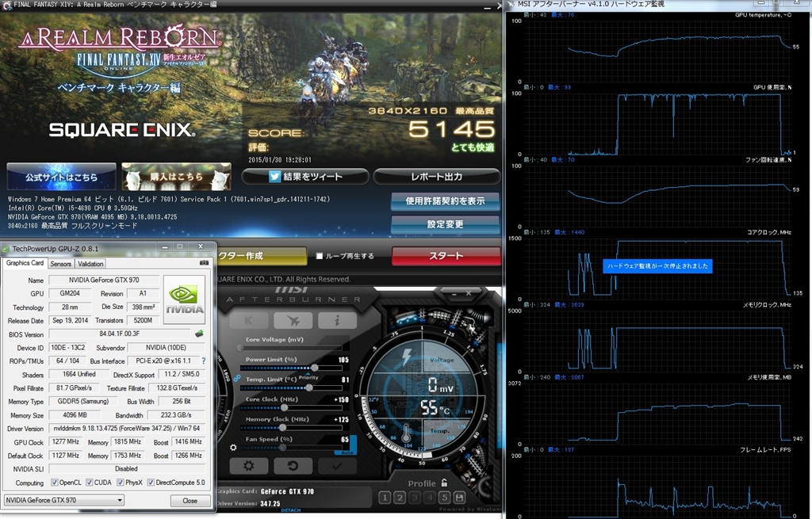The width and height of the screenshot is (812, 519).
Task: Select Afterburner profile slot 4
Action: pyautogui.click(x=429, y=498)
